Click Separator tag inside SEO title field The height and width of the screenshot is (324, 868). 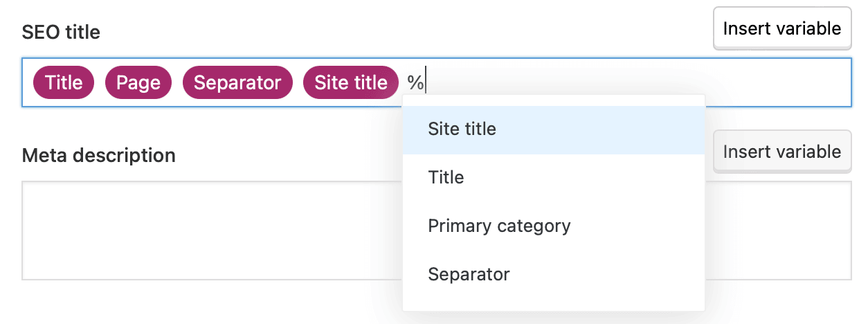(x=237, y=83)
